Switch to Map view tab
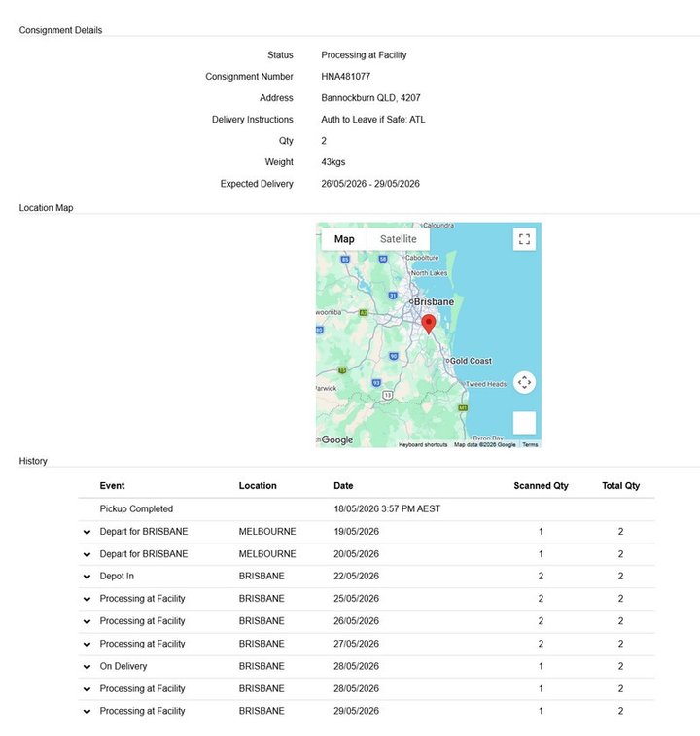This screenshot has height=736, width=700. pos(344,239)
